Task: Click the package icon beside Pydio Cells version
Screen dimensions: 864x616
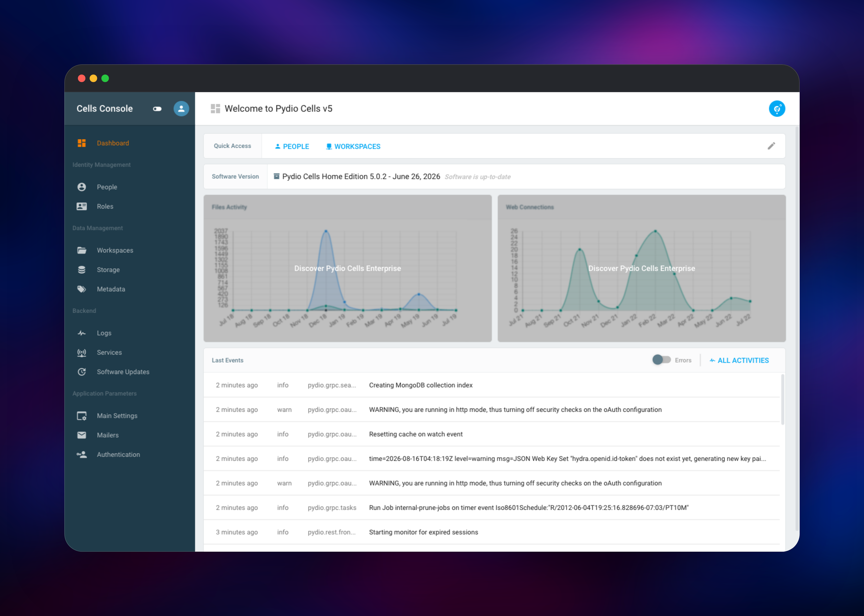Action: (277, 176)
